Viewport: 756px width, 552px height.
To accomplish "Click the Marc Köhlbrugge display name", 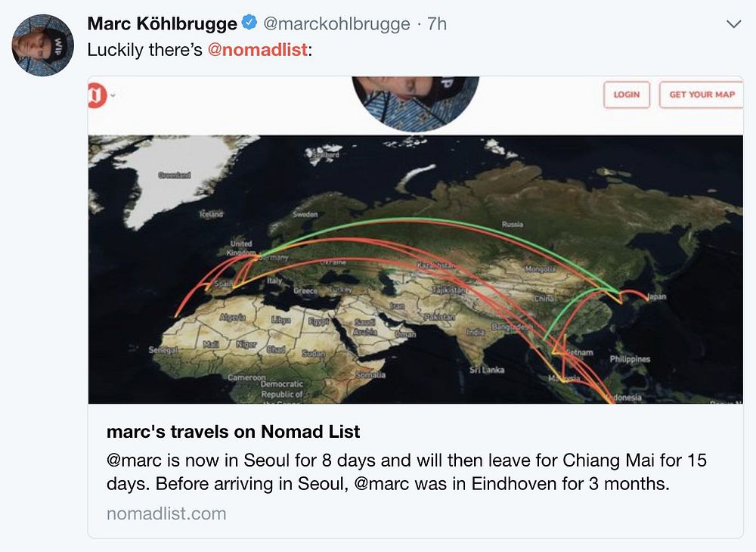I will [162, 23].
